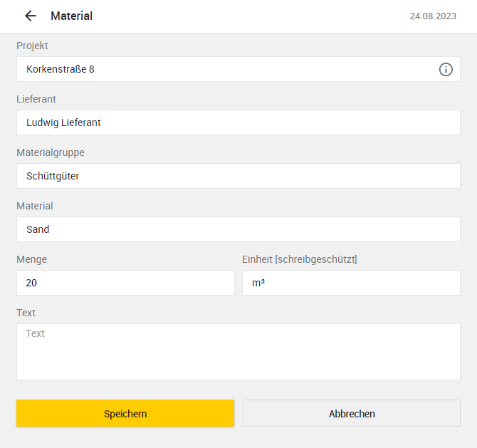This screenshot has height=448, width=477.
Task: Click the date 24.08.2023 in header
Action: (x=433, y=16)
